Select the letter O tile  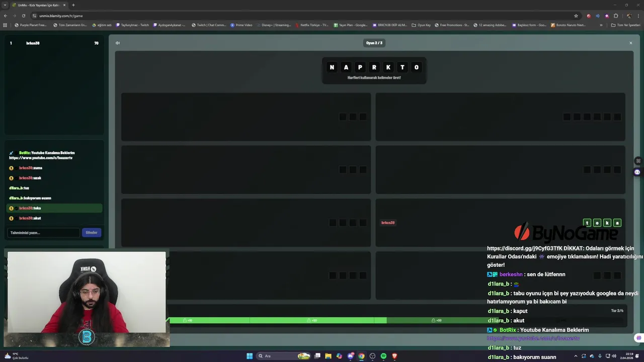416,67
